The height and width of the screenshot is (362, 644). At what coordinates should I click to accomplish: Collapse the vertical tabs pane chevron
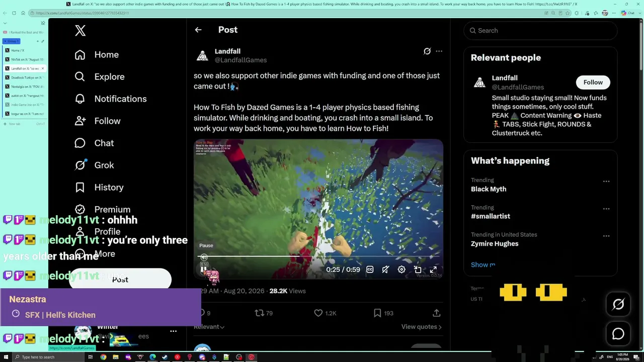[x=5, y=23]
